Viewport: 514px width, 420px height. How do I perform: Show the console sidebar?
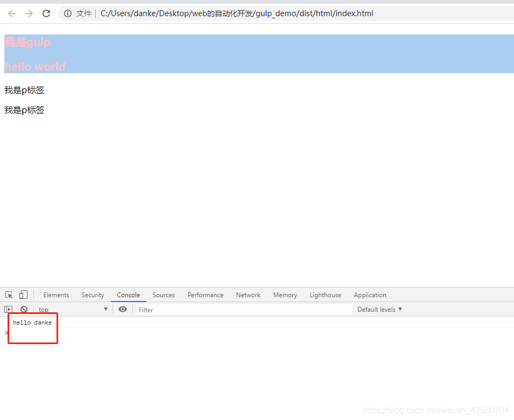pyautogui.click(x=8, y=309)
